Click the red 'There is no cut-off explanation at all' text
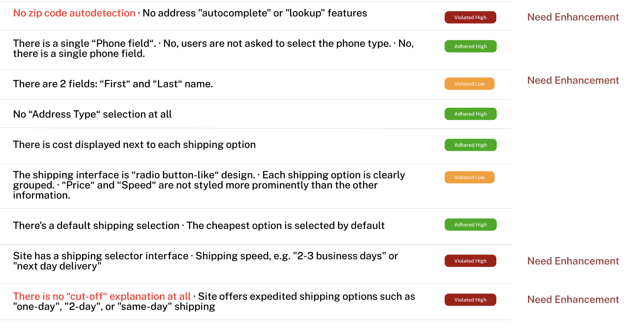Image resolution: width=644 pixels, height=328 pixels. point(102,297)
